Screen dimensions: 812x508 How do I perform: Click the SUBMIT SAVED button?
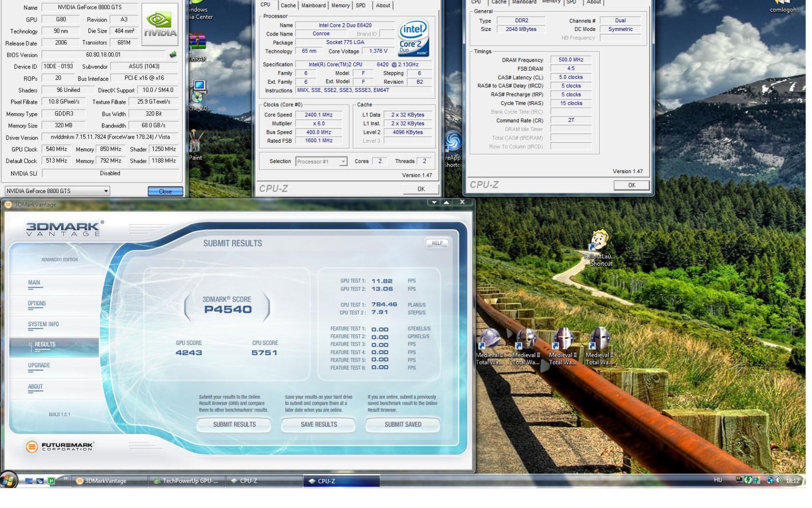tap(403, 425)
